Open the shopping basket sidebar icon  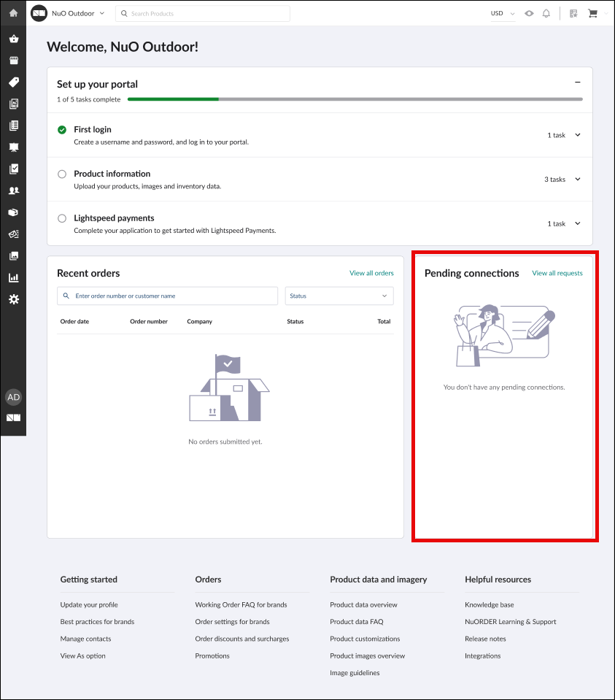click(x=13, y=39)
